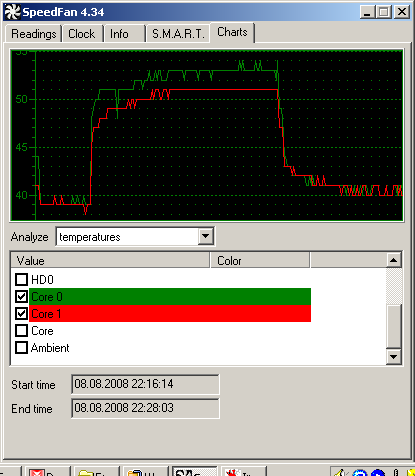This screenshot has width=415, height=476.
Task: Click the list scrollbar up arrow
Action: 394,260
